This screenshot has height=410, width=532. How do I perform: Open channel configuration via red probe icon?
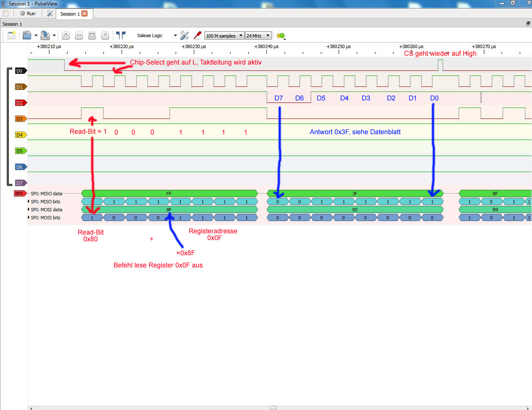[197, 35]
